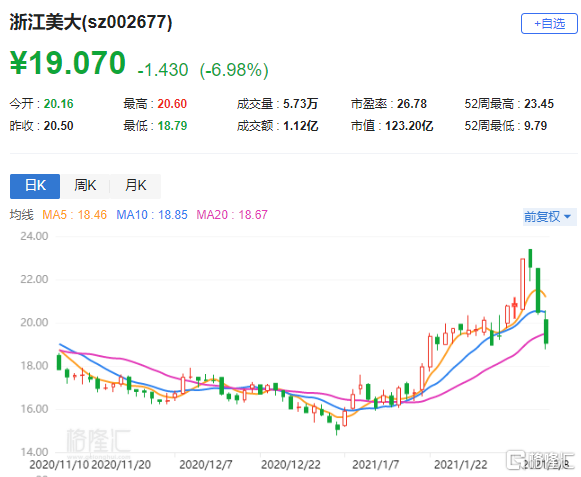Click the change value -1.430
The width and height of the screenshot is (581, 477).
(163, 70)
